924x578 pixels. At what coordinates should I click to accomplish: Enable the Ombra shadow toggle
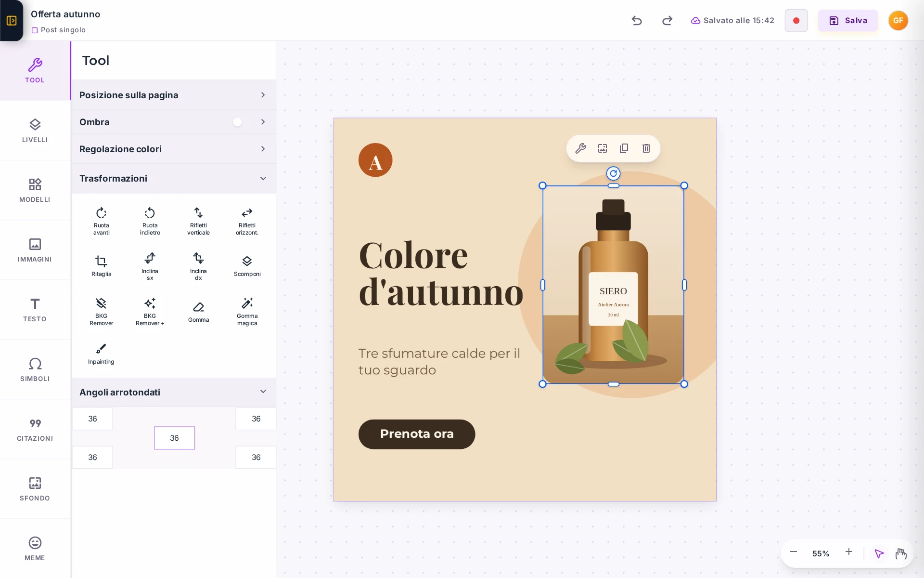(x=242, y=122)
